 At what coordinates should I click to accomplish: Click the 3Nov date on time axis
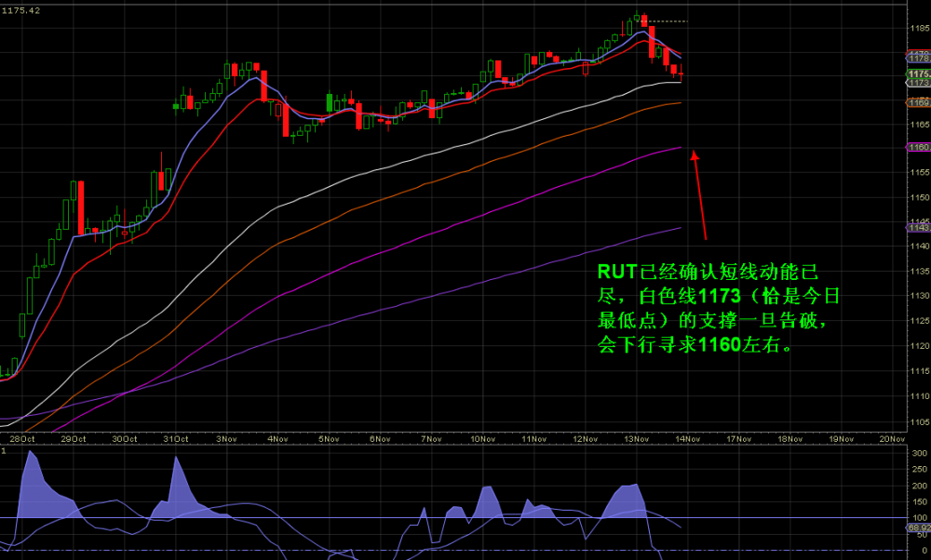(x=226, y=438)
